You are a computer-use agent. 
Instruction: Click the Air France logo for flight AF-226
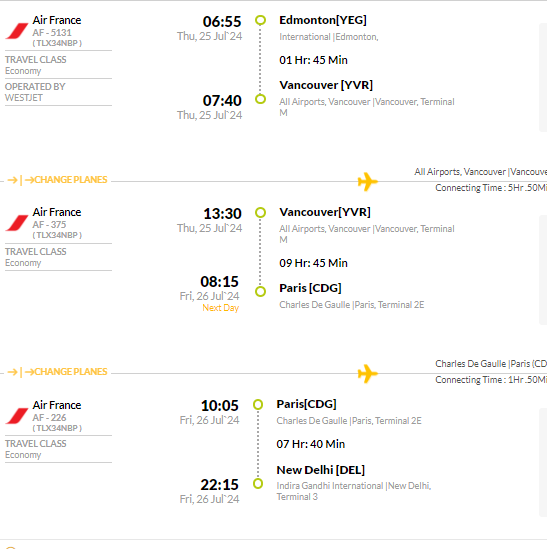point(17,416)
